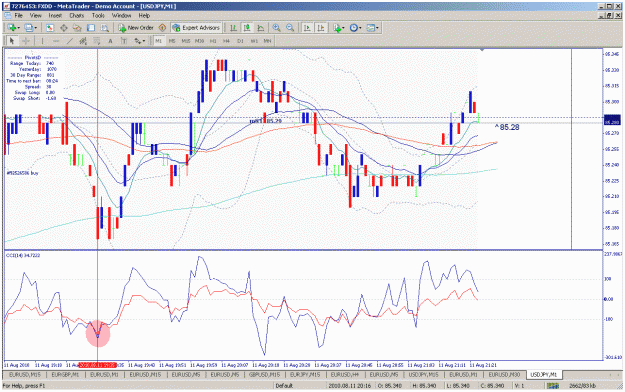
Task: Switch timeframe to M15
Action: click(186, 41)
